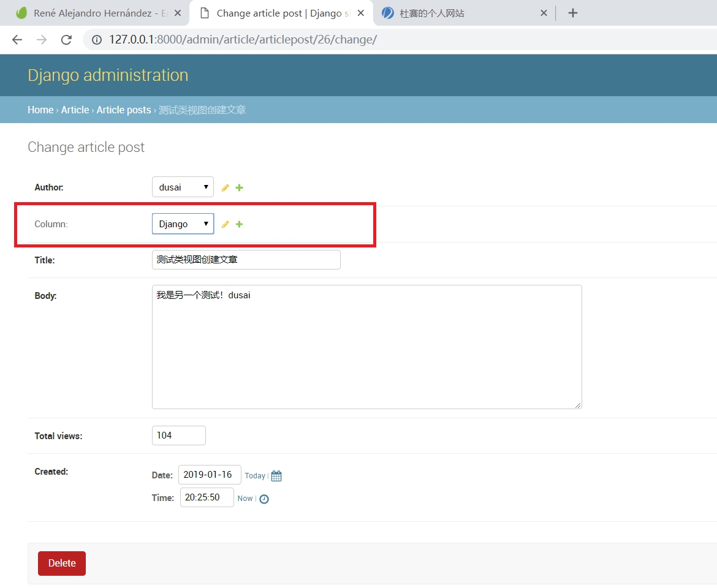Go back with the browser back arrow
The height and width of the screenshot is (588, 717).
[17, 40]
